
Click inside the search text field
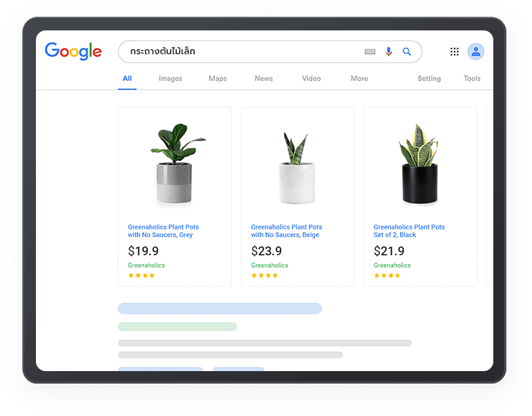click(x=242, y=52)
